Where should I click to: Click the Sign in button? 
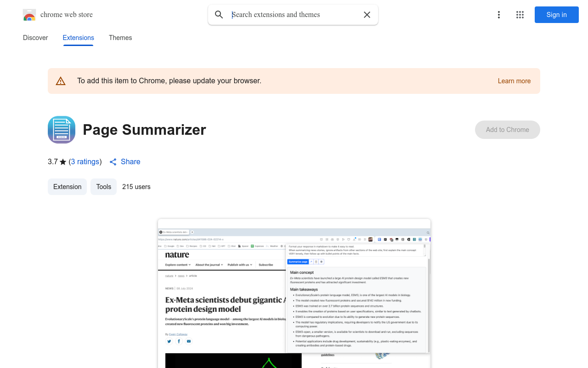click(x=557, y=15)
